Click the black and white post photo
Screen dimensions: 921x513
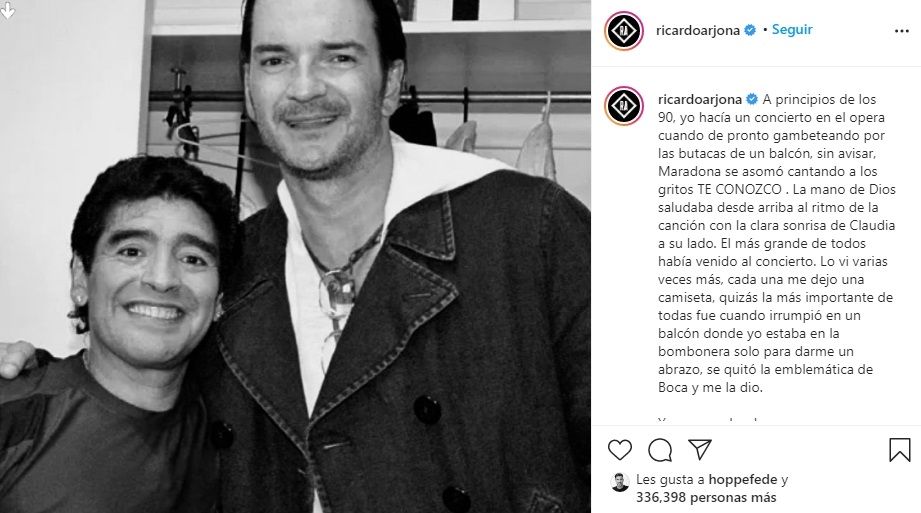[295, 256]
